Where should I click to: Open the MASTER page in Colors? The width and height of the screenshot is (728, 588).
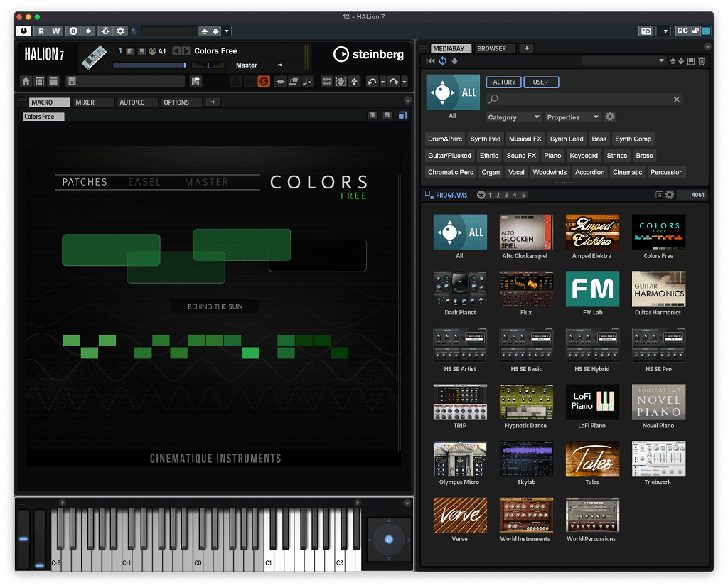[x=207, y=182]
